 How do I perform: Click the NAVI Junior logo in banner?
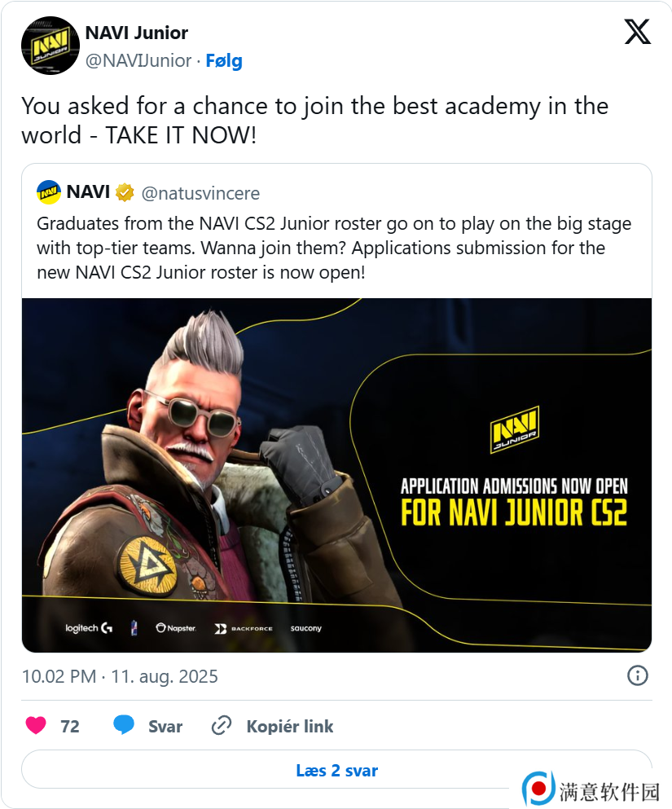click(514, 431)
